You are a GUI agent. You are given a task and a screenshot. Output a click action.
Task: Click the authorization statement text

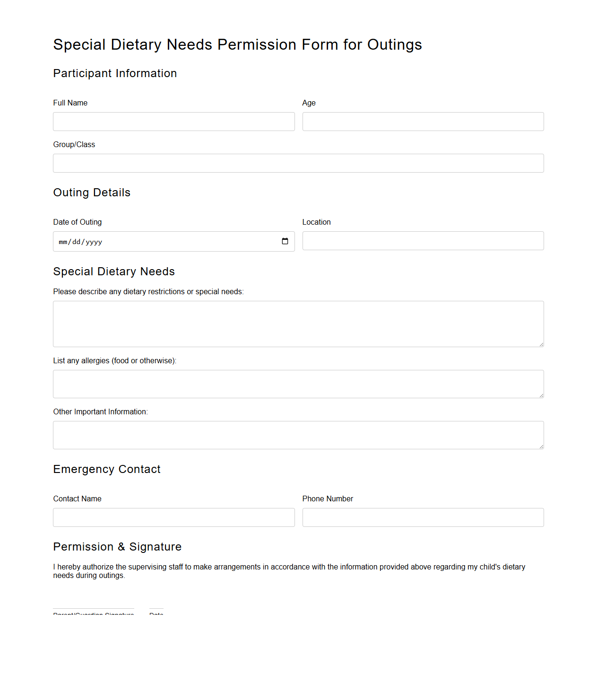(289, 571)
